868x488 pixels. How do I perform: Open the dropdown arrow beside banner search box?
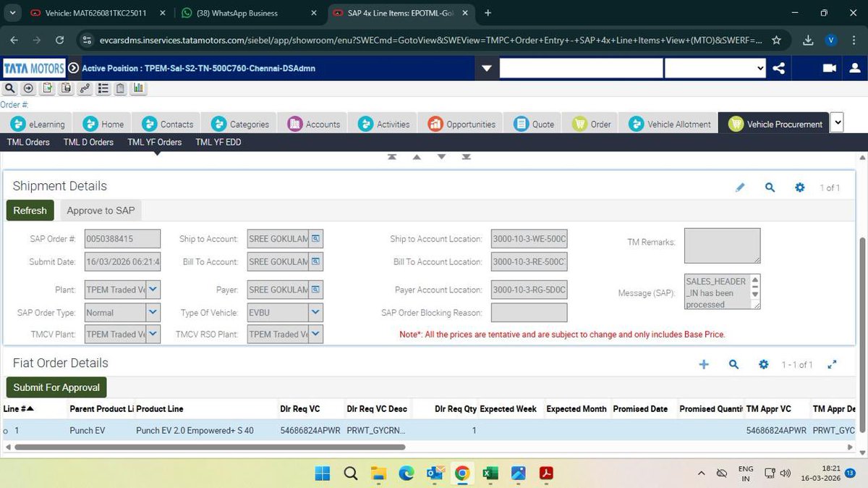click(487, 68)
